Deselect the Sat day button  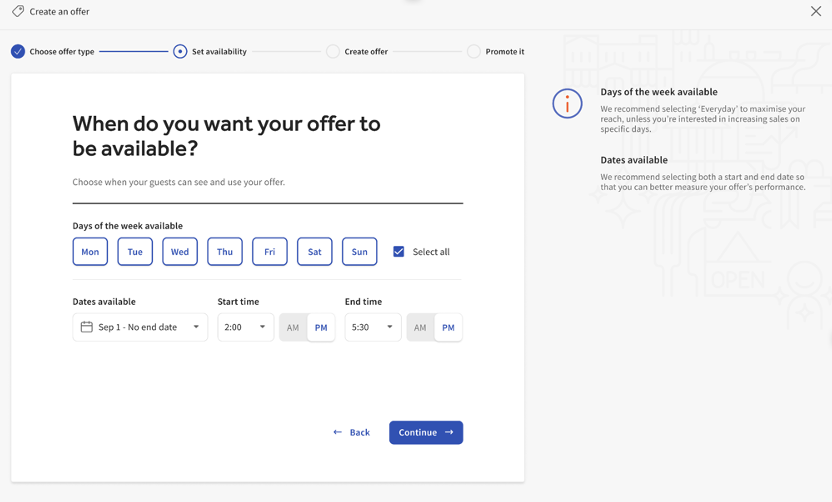[x=314, y=251]
